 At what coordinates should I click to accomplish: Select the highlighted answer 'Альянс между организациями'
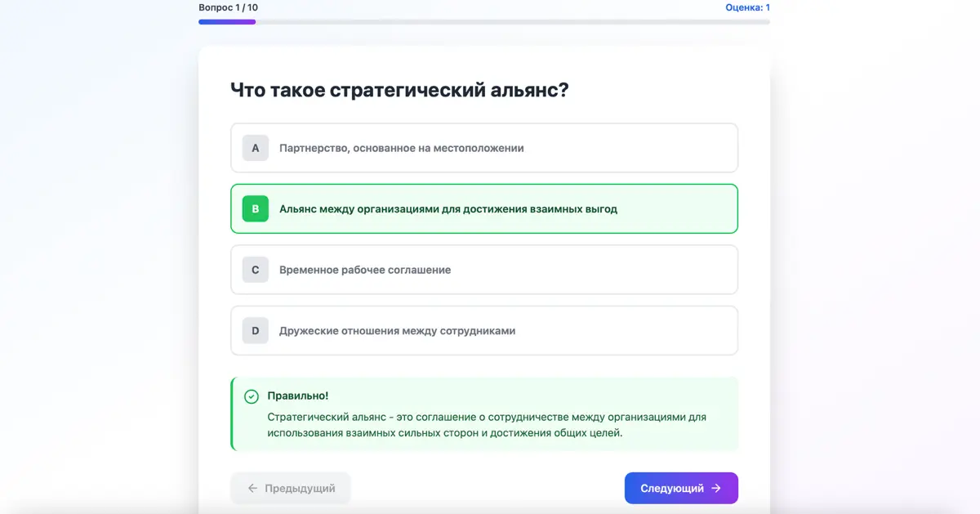(x=483, y=208)
